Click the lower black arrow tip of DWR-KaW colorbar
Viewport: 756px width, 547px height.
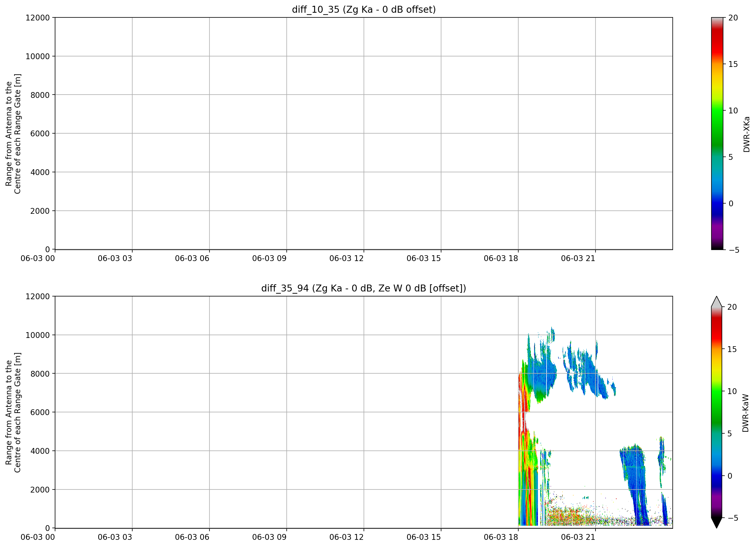tap(717, 523)
